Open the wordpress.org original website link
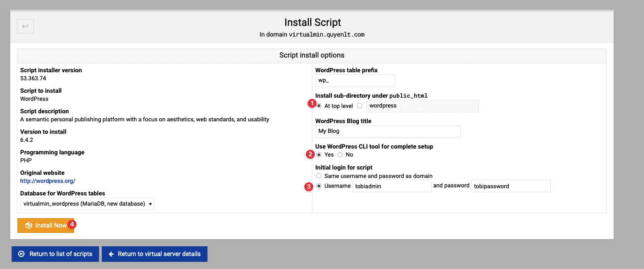 (48, 181)
